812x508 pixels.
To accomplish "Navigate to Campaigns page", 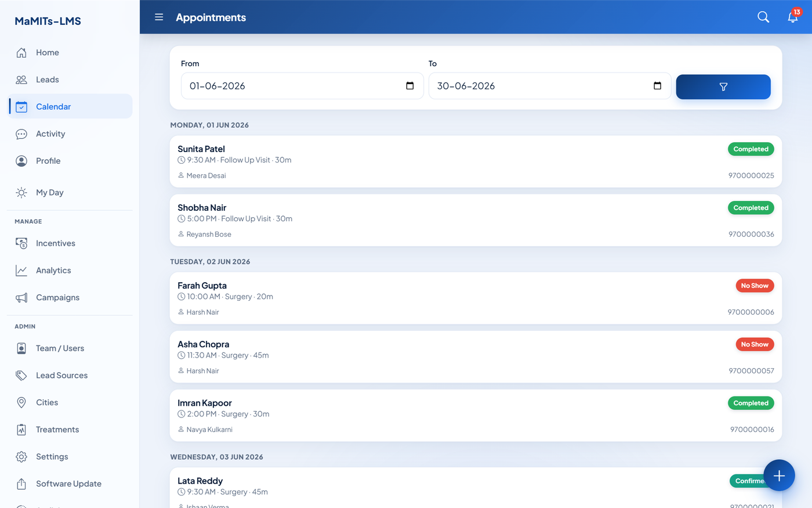I will 70,298.
